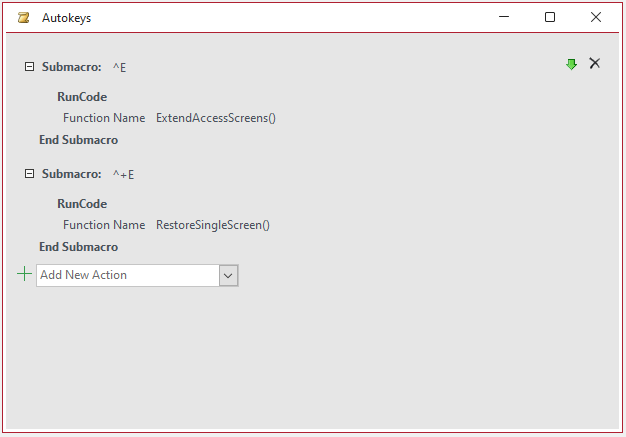Collapse the ^+E submacro
This screenshot has height=437, width=626.
tap(29, 173)
